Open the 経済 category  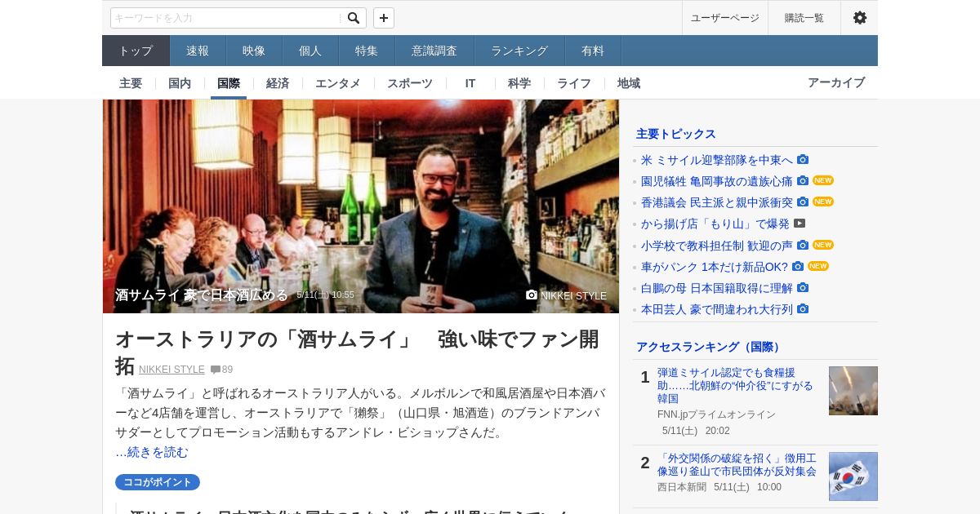278,83
